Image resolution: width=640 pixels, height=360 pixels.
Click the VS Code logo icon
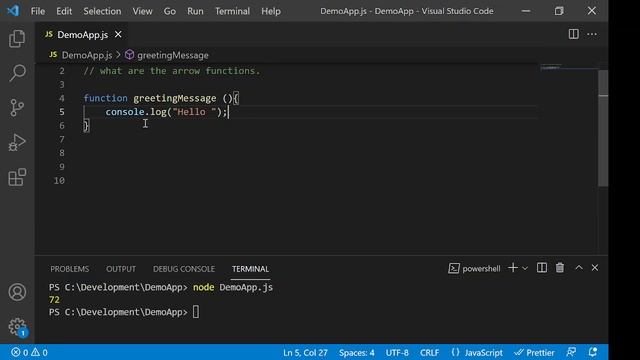pos(13,11)
